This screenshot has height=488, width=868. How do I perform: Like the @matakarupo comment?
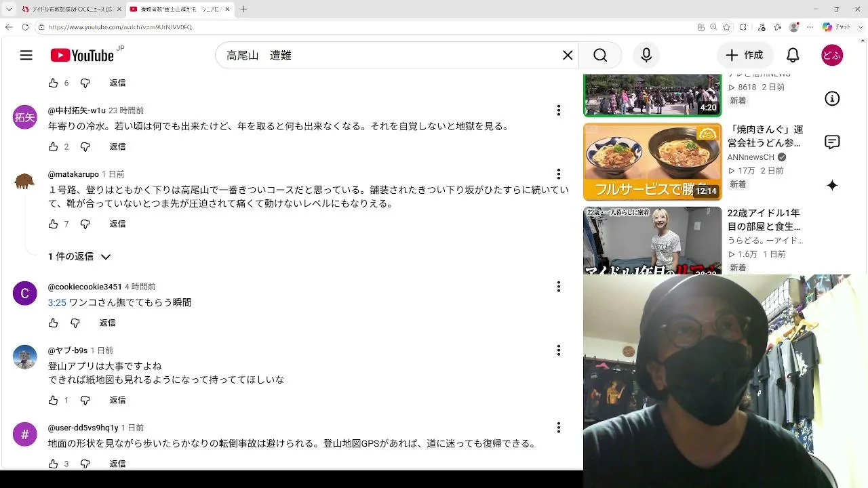54,224
